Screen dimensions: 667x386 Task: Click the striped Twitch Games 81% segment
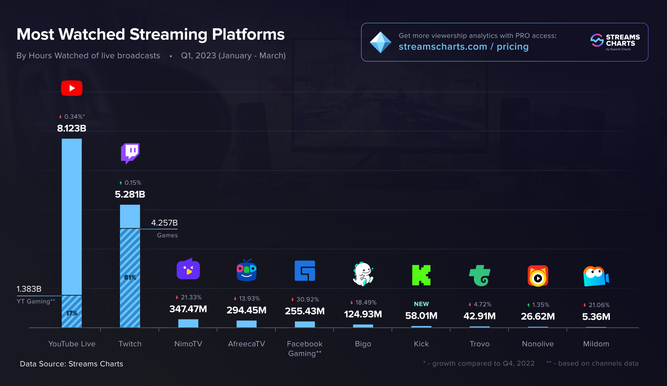tap(130, 278)
